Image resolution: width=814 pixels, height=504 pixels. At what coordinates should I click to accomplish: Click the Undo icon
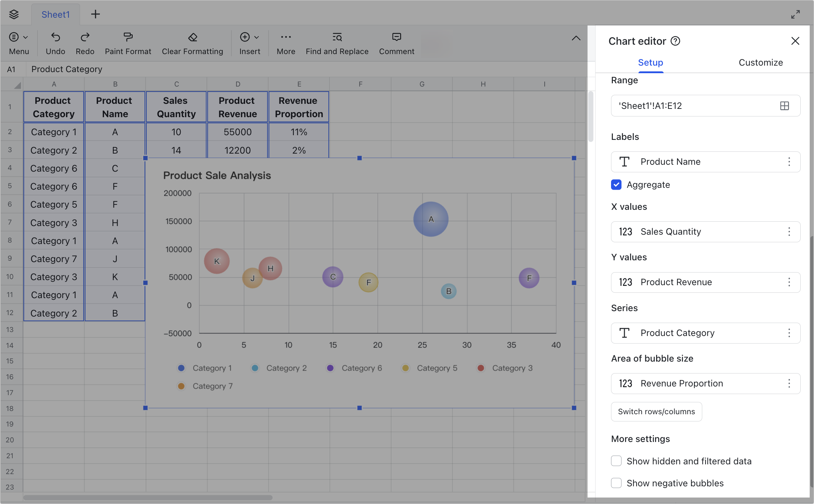tap(55, 37)
